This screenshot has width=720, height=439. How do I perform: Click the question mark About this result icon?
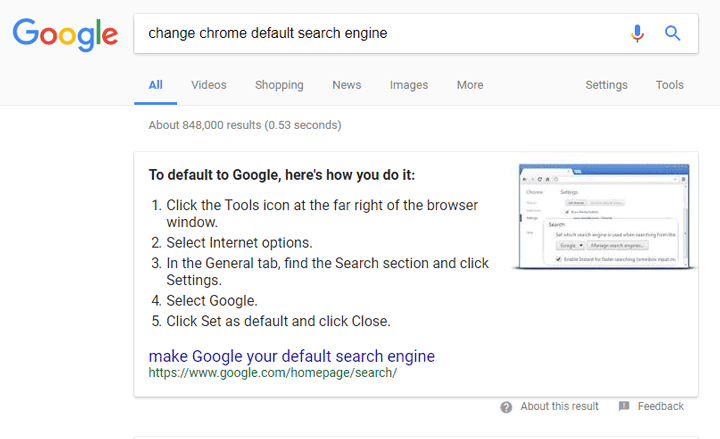(506, 407)
